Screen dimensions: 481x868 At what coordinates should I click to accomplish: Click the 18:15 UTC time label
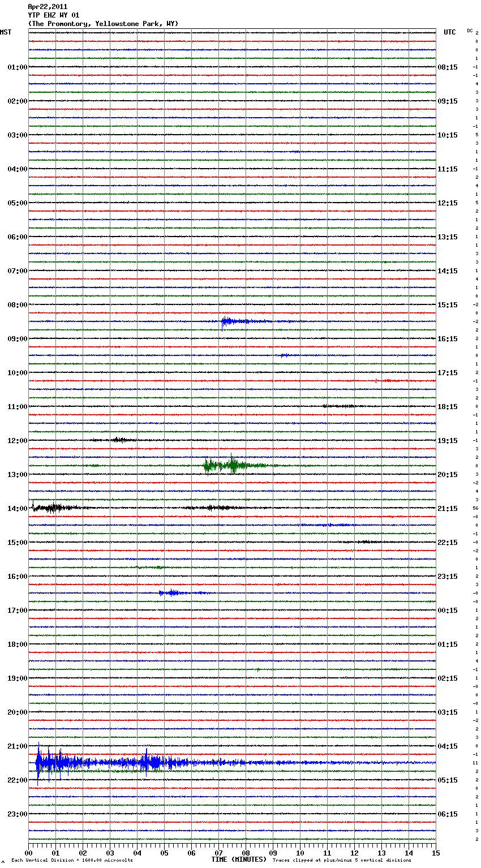(x=448, y=407)
